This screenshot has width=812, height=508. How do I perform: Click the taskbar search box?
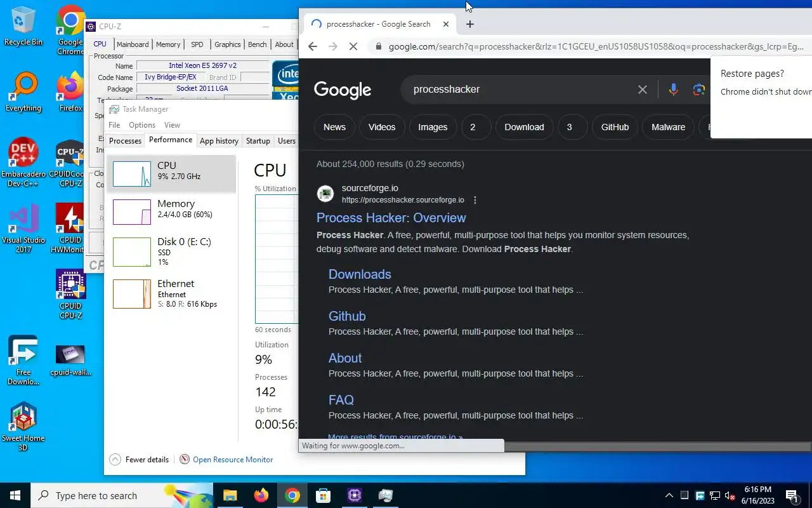(x=122, y=495)
